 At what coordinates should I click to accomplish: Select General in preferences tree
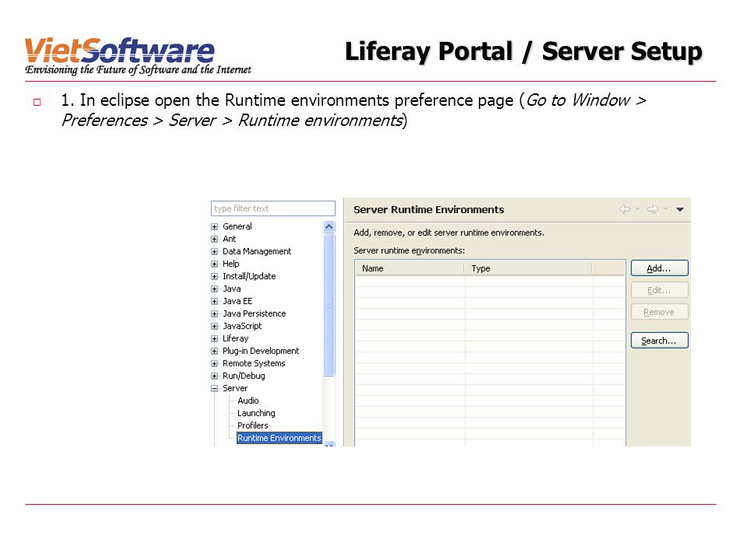point(237,226)
